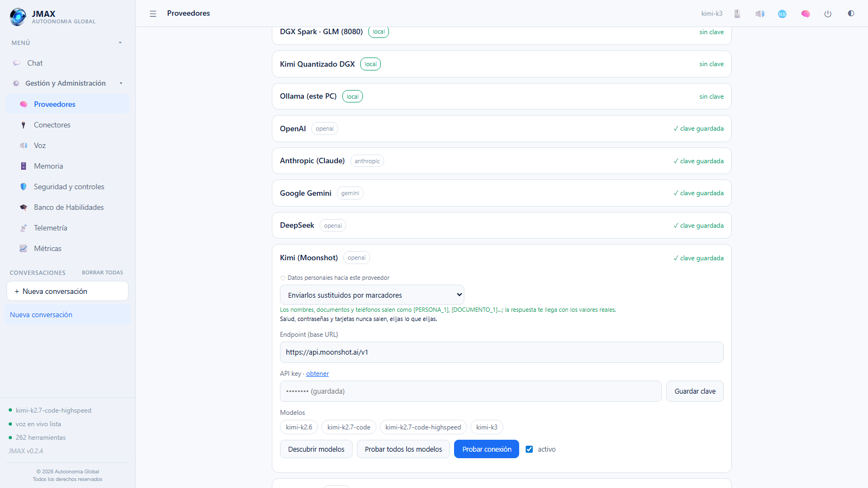This screenshot has height=488, width=868.
Task: Click the shield icon beside Seguridad y controles
Action: [23, 187]
